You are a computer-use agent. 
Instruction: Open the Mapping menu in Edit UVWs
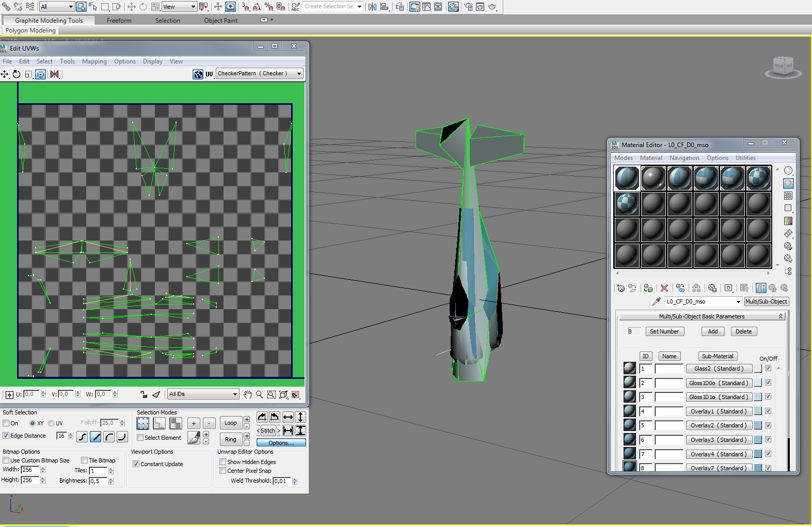click(94, 61)
